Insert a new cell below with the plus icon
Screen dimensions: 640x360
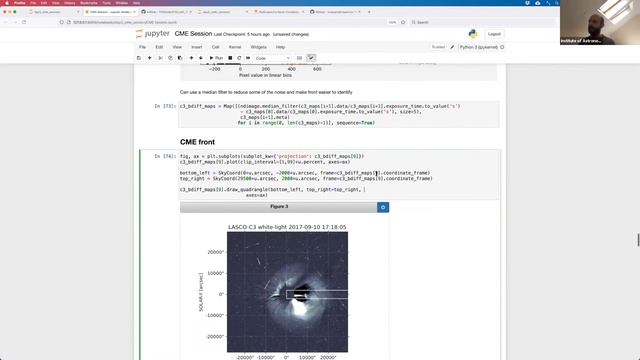point(149,58)
